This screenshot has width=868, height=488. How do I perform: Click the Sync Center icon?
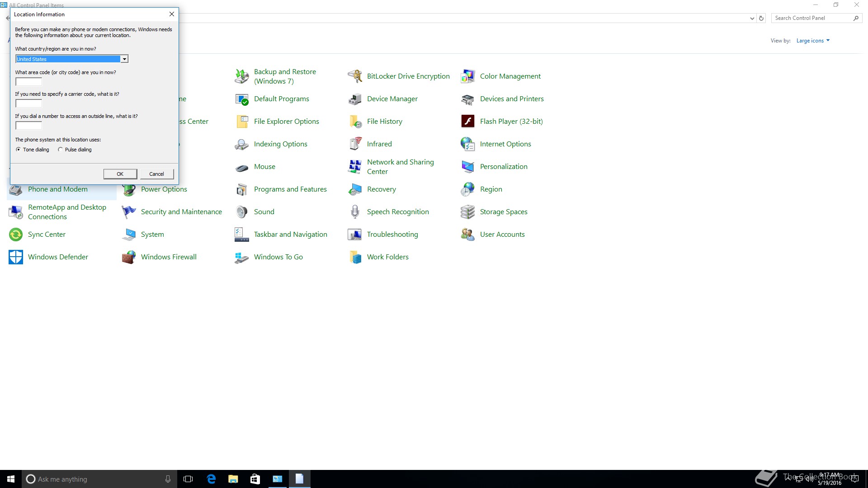pos(16,235)
